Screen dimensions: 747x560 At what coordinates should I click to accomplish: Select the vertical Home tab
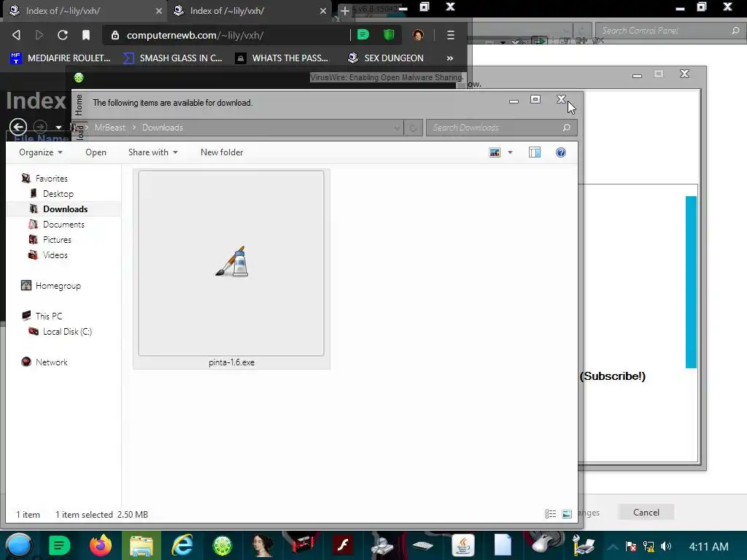pos(79,105)
